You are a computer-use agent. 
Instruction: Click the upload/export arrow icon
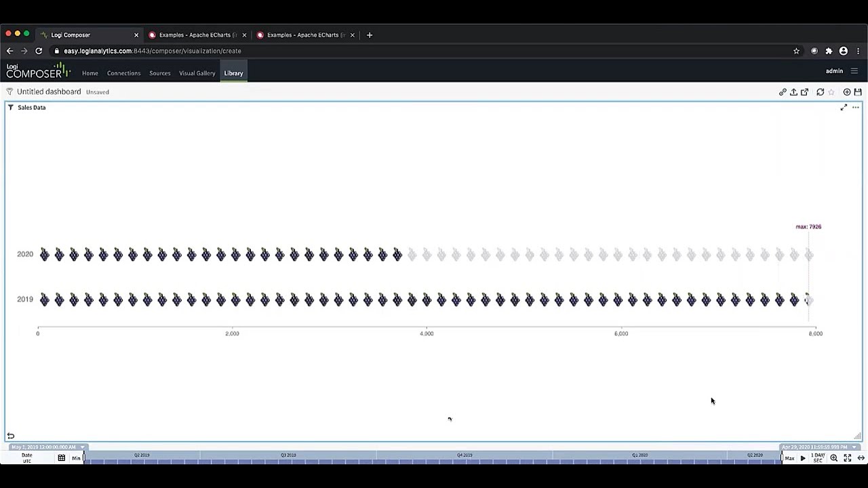pos(793,92)
